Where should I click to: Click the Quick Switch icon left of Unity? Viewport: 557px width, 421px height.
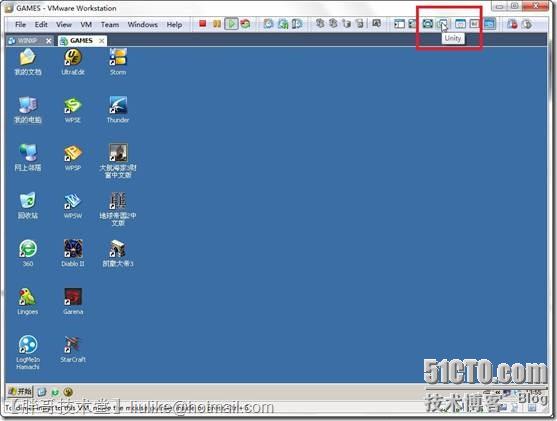(428, 24)
